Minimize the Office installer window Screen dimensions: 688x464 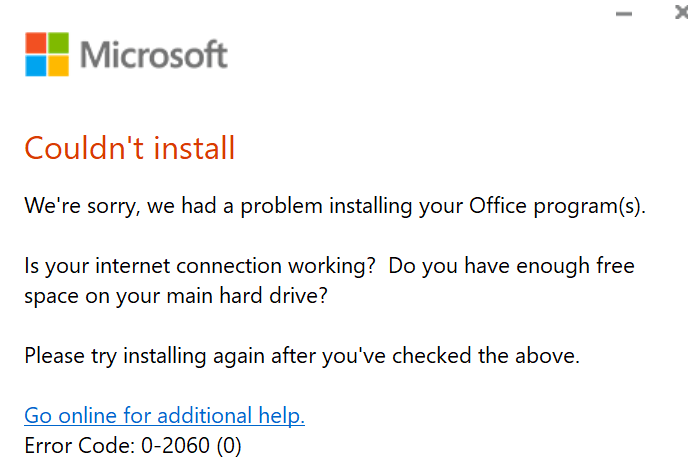pyautogui.click(x=623, y=15)
